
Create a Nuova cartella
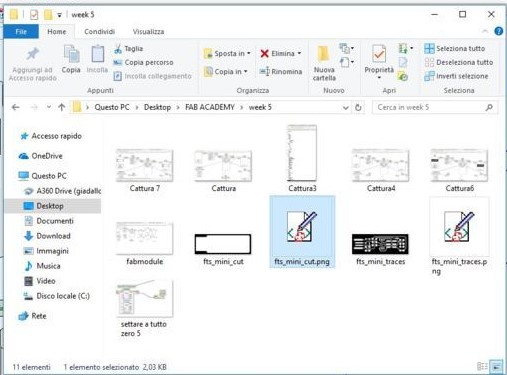tap(324, 63)
